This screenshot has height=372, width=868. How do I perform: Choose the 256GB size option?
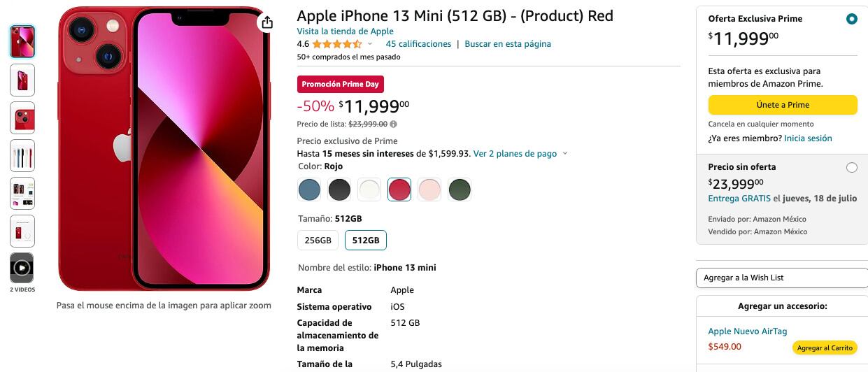318,241
